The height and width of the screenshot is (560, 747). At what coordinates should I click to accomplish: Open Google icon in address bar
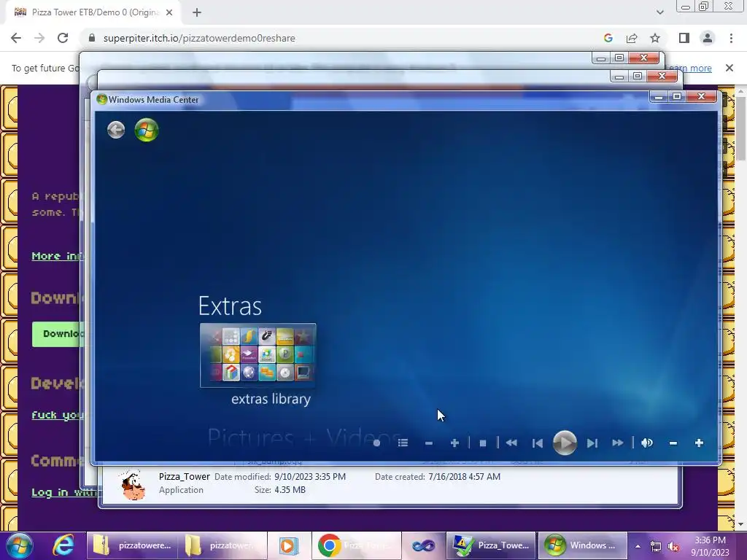pyautogui.click(x=608, y=38)
